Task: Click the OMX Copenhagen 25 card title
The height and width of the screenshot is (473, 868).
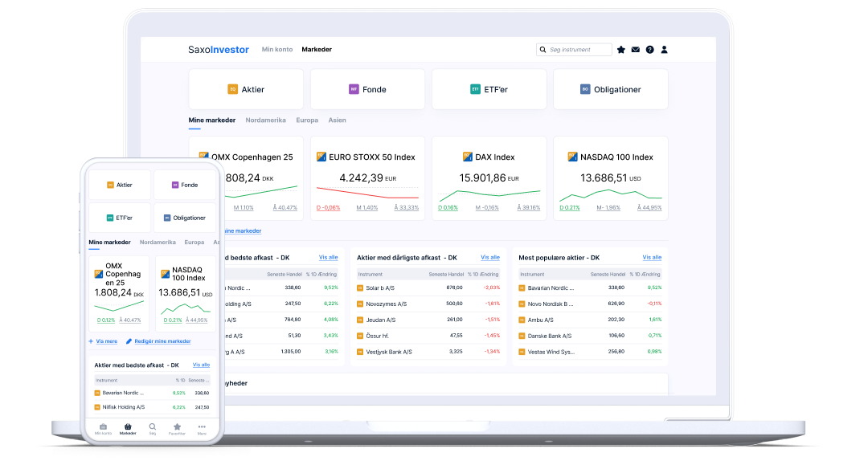Action: pyautogui.click(x=252, y=157)
